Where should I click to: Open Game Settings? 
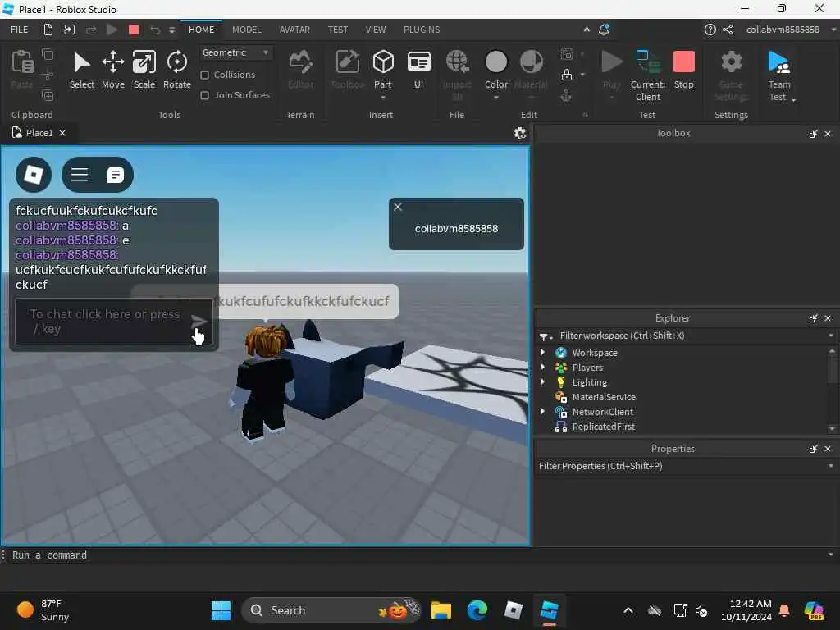click(x=731, y=75)
